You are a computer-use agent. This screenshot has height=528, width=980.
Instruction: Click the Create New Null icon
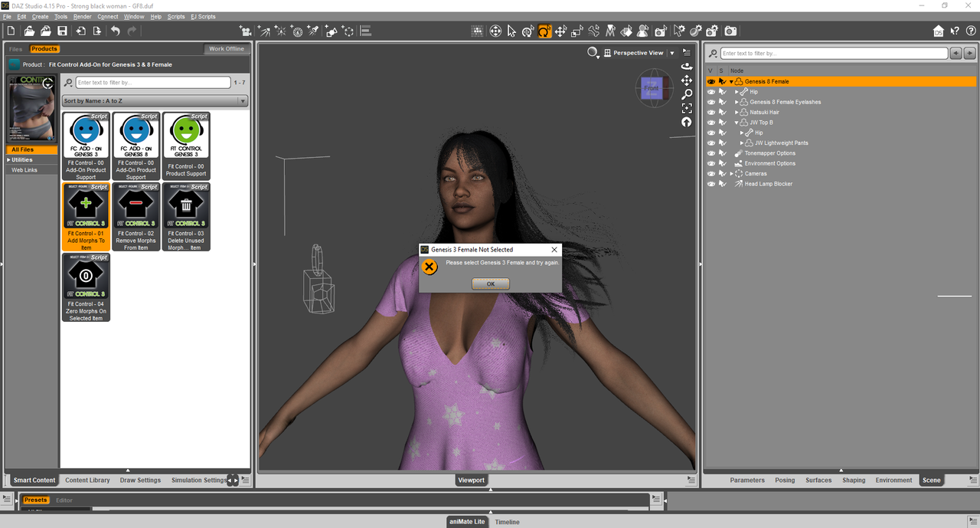[349, 31]
